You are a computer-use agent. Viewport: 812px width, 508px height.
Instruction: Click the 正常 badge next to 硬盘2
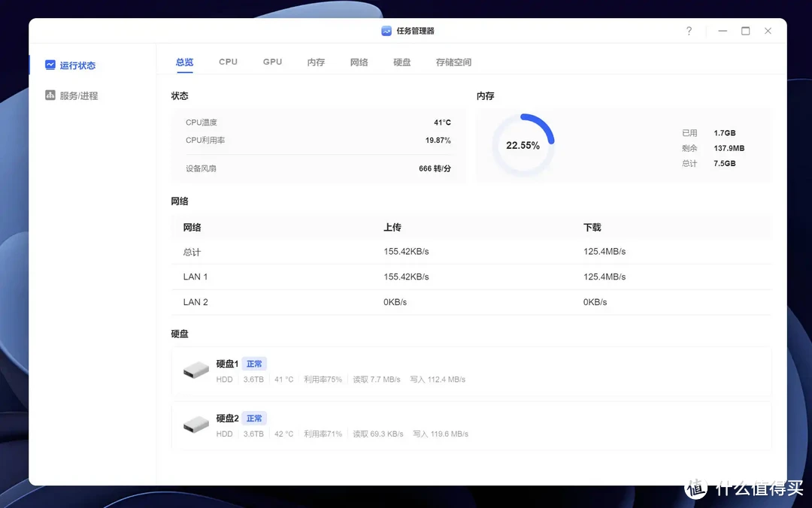254,418
